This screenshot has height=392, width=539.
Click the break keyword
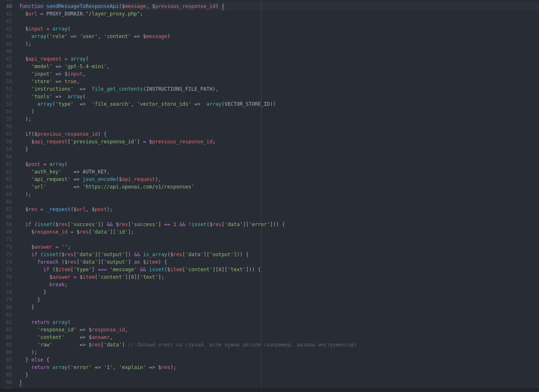[57, 285]
